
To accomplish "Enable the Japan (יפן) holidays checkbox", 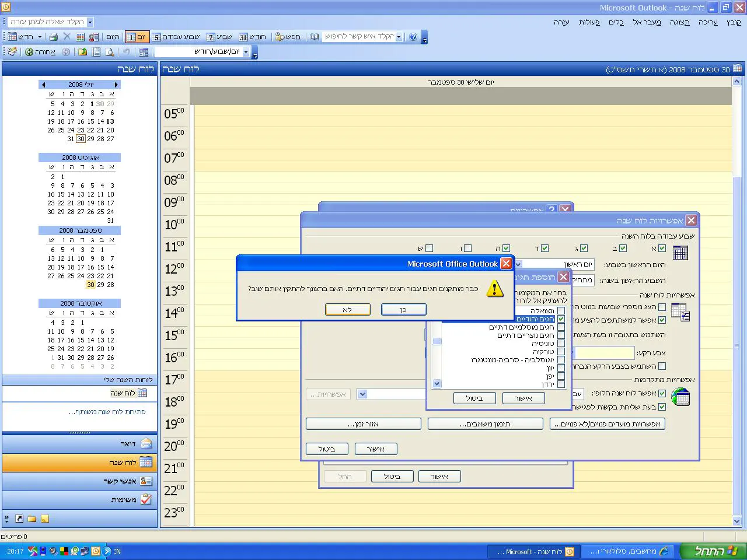I will 561,376.
